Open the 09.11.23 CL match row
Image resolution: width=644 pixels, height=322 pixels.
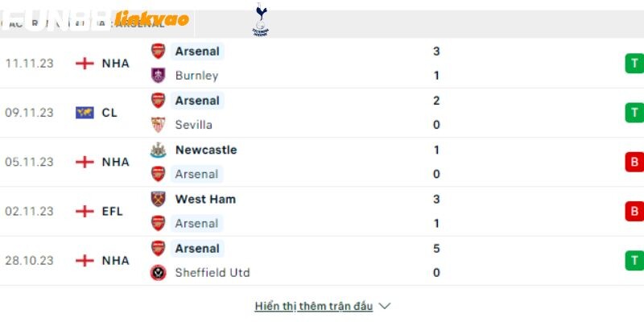[x=322, y=113]
